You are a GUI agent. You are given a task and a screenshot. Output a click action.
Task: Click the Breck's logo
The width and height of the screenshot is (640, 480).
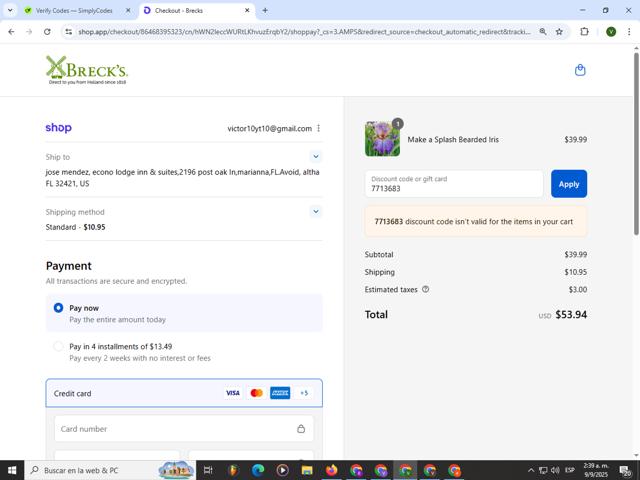coord(87,70)
